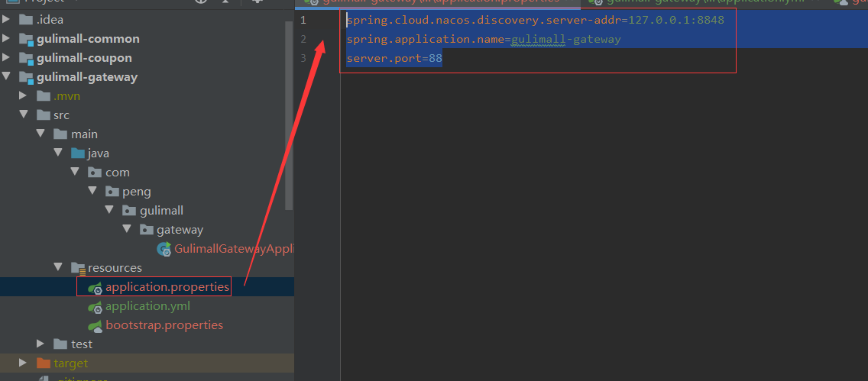Viewport: 868px width, 381px height.
Task: Click the src folder icon
Action: tap(44, 115)
